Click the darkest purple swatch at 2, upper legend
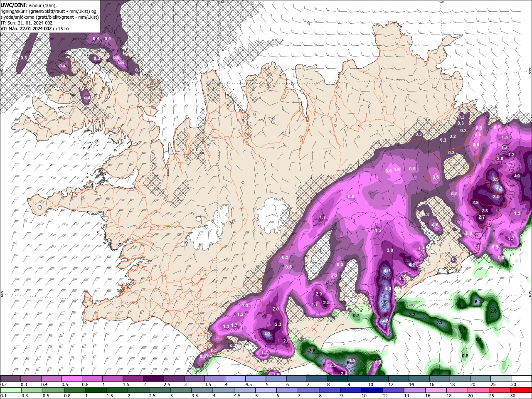 click(x=153, y=379)
